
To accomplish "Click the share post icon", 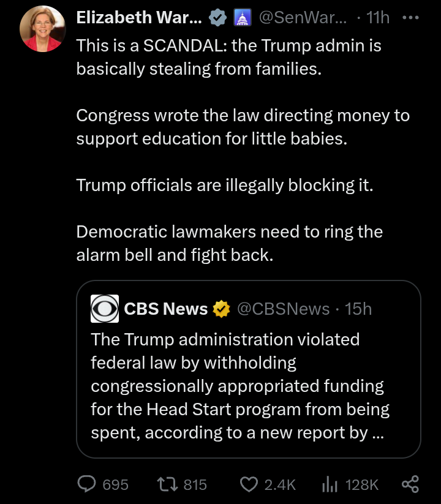I will pyautogui.click(x=410, y=484).
